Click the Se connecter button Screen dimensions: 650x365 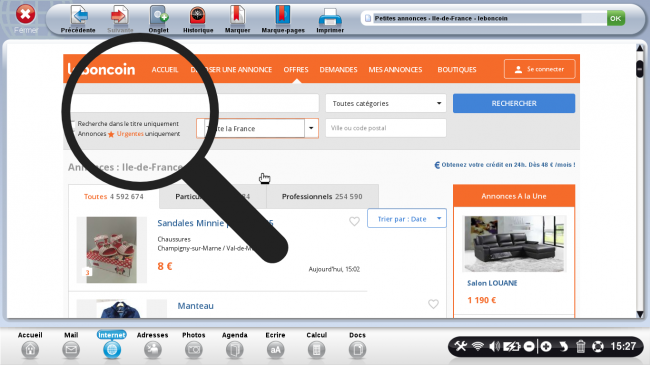(x=539, y=69)
